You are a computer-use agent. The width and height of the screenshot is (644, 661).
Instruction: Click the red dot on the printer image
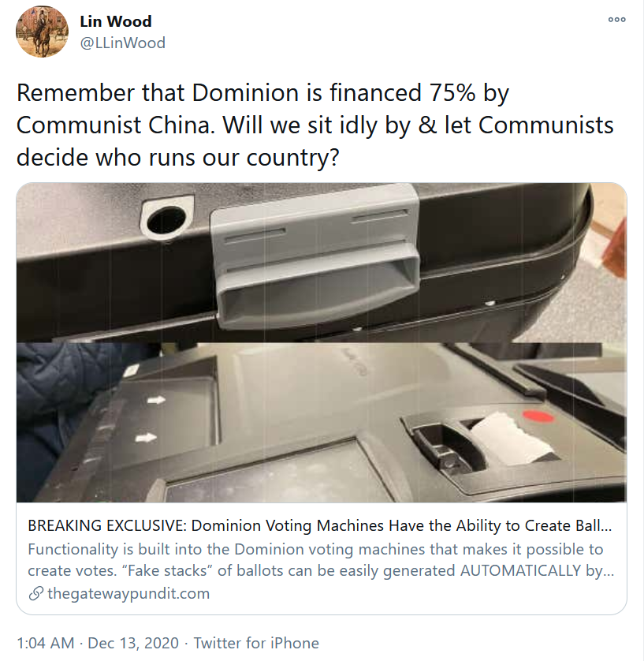tap(538, 416)
